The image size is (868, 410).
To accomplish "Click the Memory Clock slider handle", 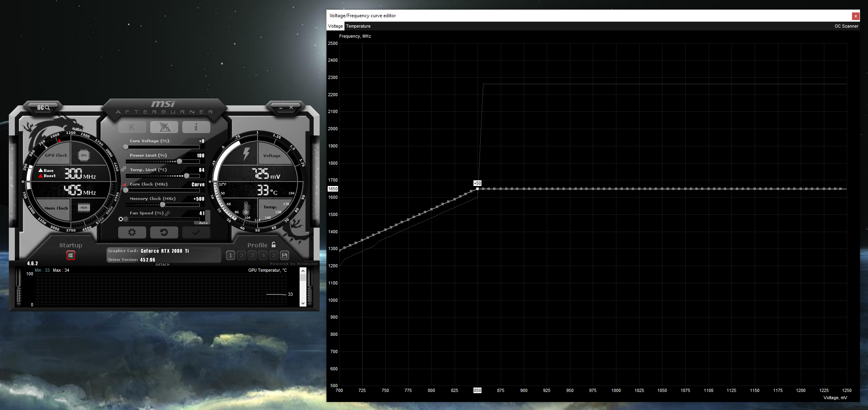I will click(162, 204).
